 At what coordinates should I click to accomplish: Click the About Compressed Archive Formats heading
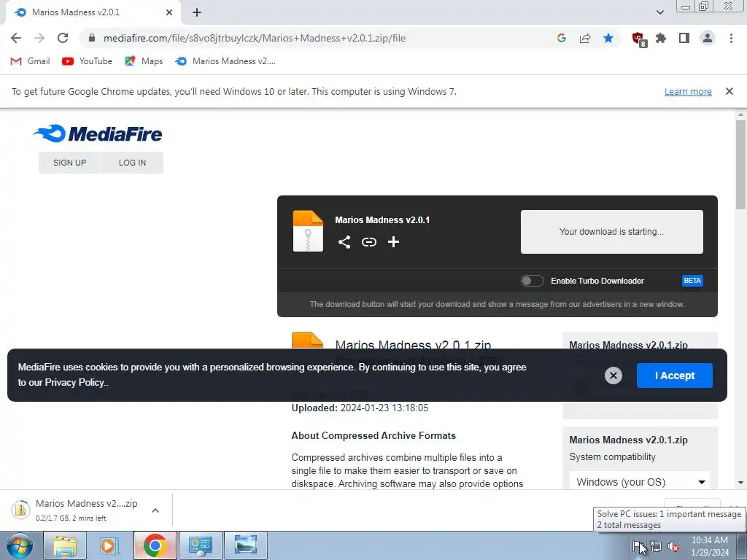(373, 436)
